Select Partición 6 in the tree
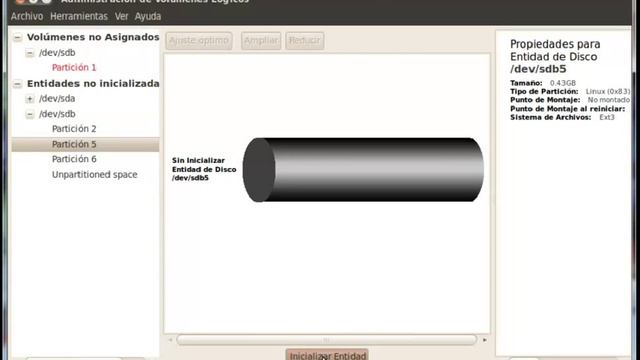 click(74, 159)
